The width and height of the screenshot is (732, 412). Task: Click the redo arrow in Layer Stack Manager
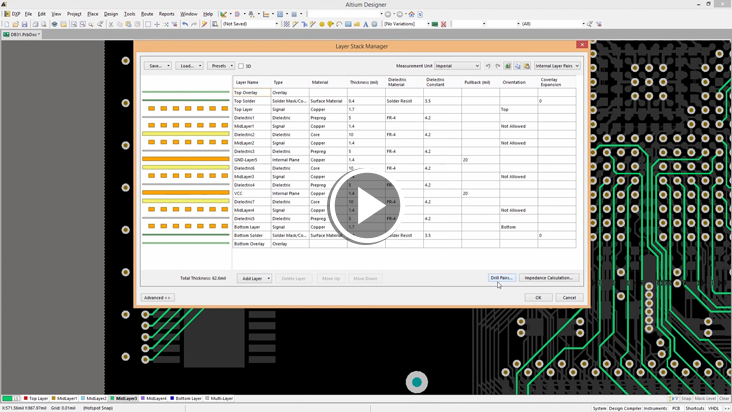497,66
